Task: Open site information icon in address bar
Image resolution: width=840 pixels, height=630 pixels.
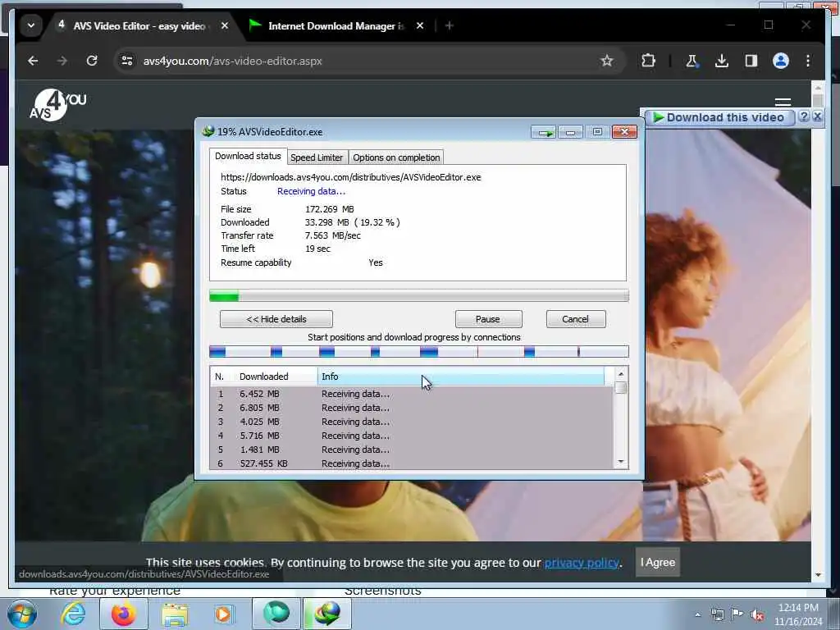Action: 127,61
